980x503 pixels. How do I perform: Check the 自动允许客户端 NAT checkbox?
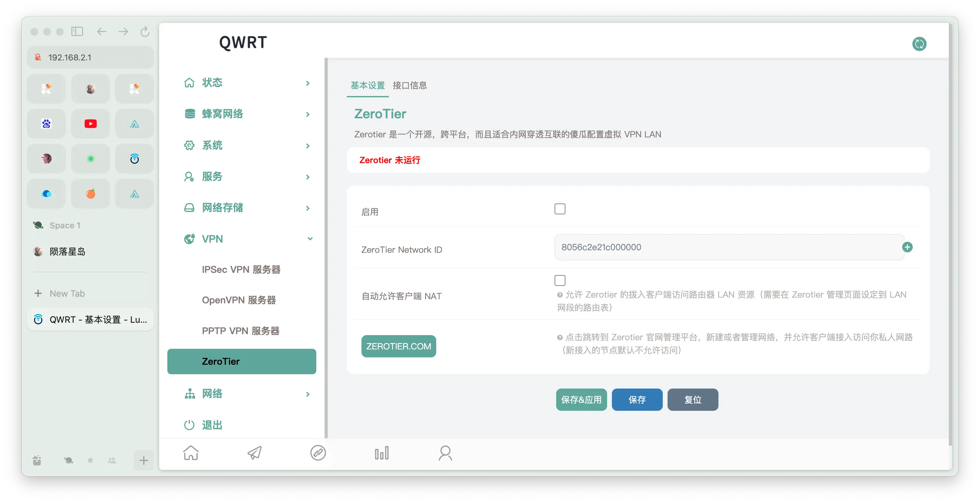(x=560, y=280)
